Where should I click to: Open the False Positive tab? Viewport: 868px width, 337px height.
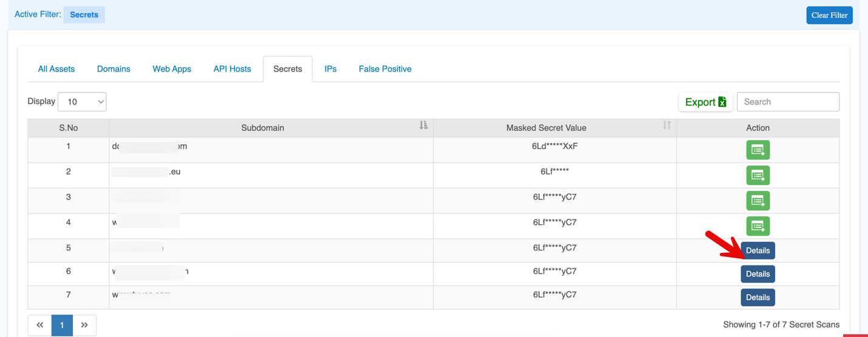click(385, 69)
